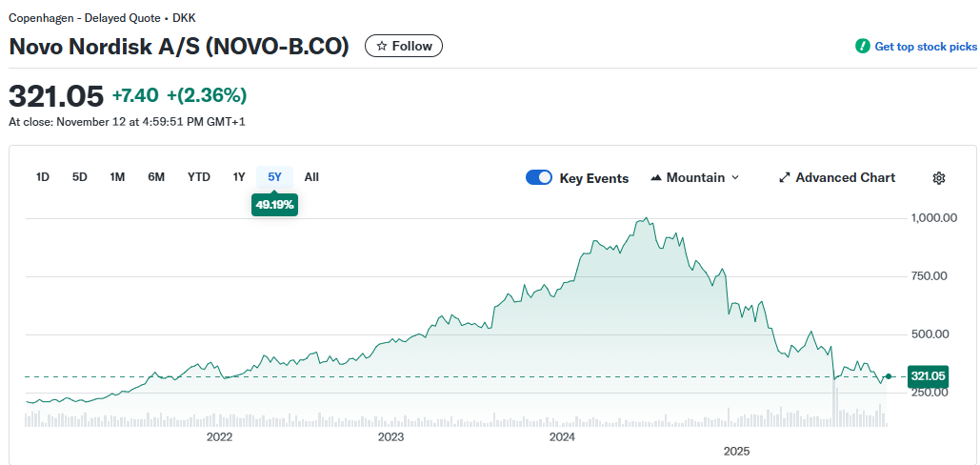Select the 1D time range
980x465 pixels.
(43, 177)
